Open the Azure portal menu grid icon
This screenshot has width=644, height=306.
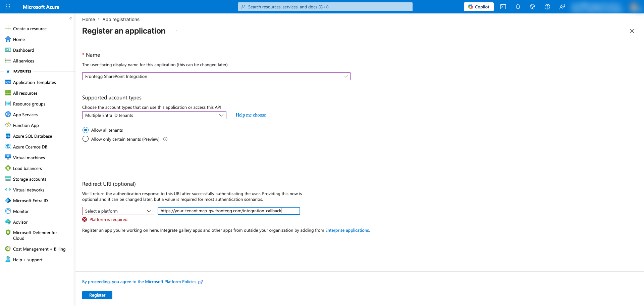[8, 7]
